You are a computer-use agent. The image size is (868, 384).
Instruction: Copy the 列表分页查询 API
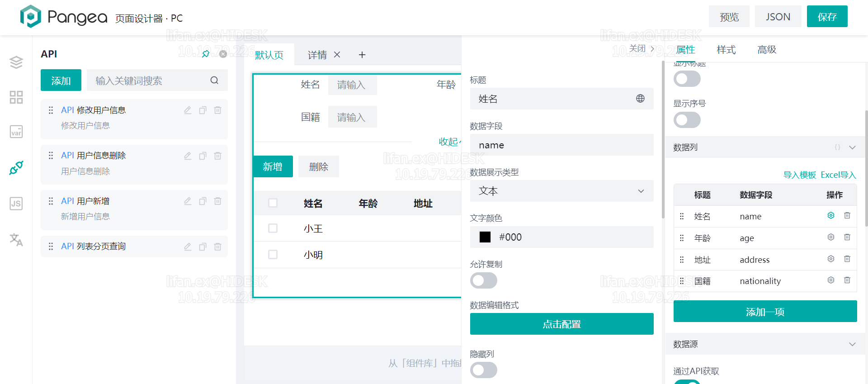tap(203, 247)
